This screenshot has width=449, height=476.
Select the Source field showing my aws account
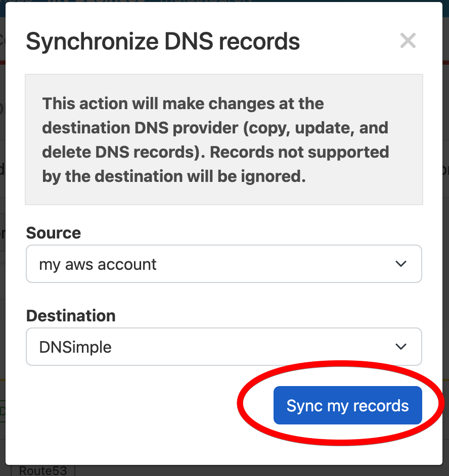click(x=224, y=264)
